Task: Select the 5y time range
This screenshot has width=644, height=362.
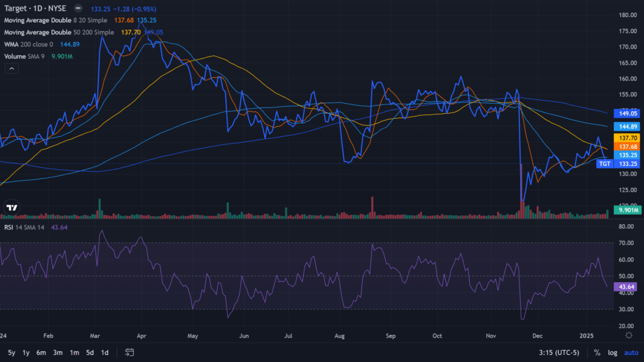Action: point(11,353)
